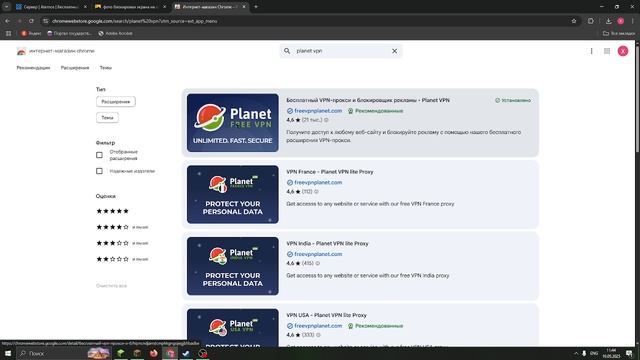Open the apps shortcut in bookmarks bar
The width and height of the screenshot is (640, 360).
tap(8, 33)
